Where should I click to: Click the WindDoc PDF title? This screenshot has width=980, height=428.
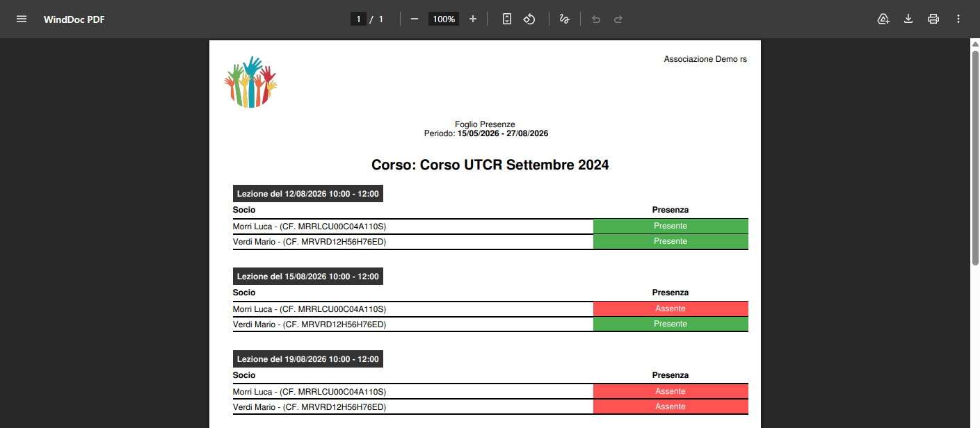click(74, 19)
